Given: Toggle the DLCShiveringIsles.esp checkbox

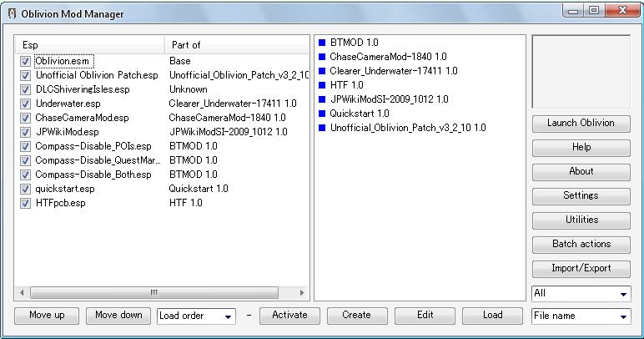Looking at the screenshot, I should [x=26, y=89].
